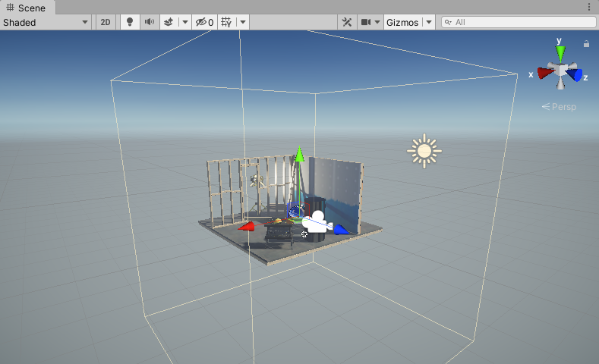The image size is (599, 364).
Task: Click the green Y axis cone on orientation gizmo
Action: tap(560, 54)
